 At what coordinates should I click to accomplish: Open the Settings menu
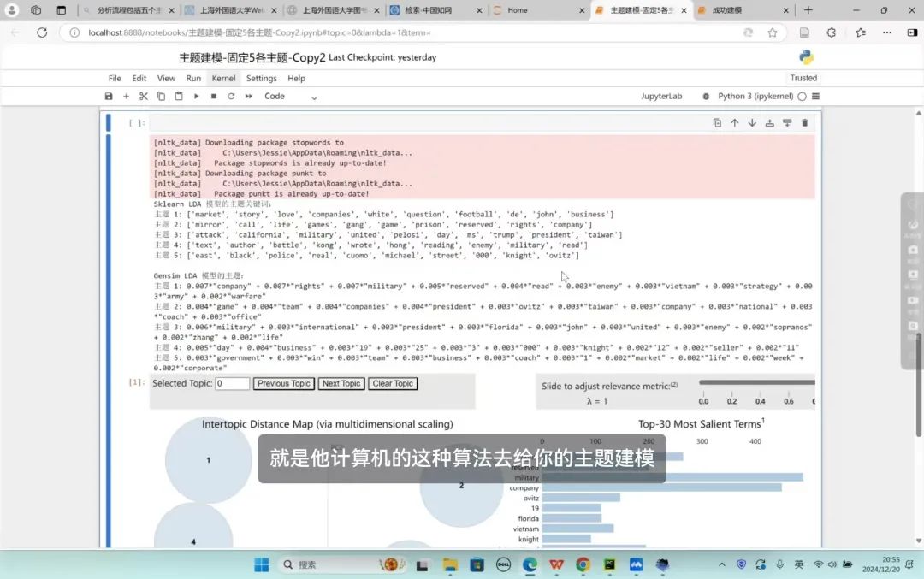[262, 78]
